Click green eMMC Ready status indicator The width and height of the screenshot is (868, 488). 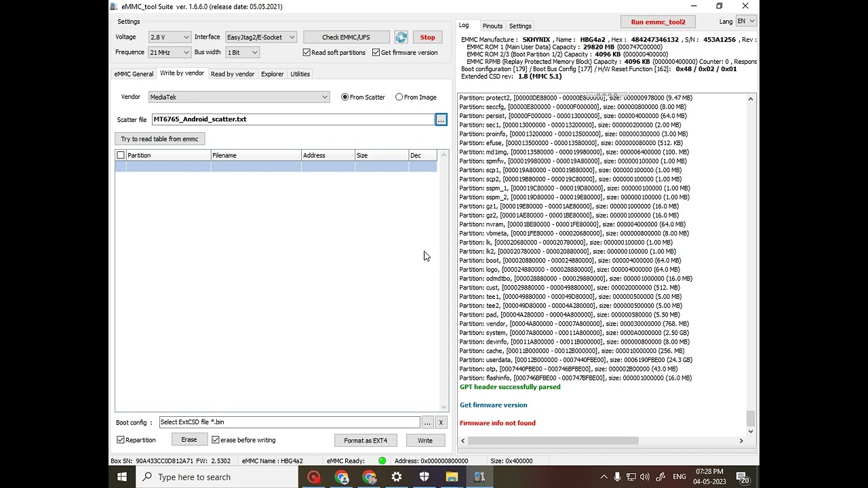382,461
